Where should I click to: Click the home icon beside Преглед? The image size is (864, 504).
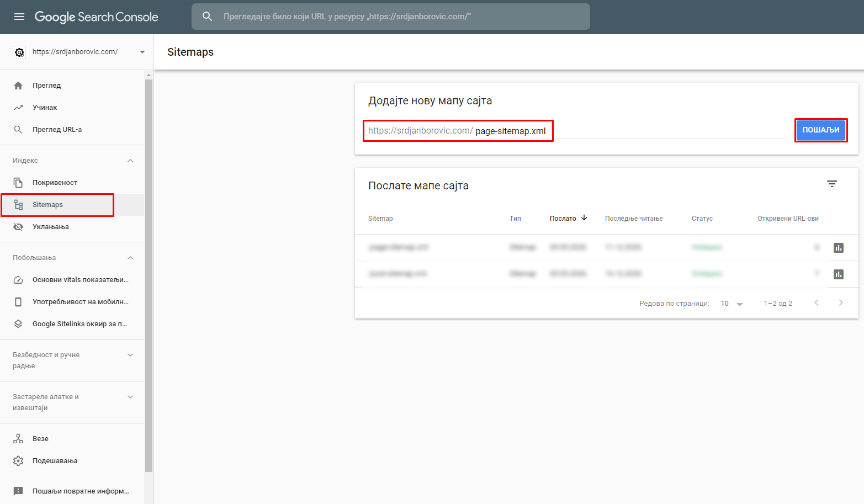[18, 86]
